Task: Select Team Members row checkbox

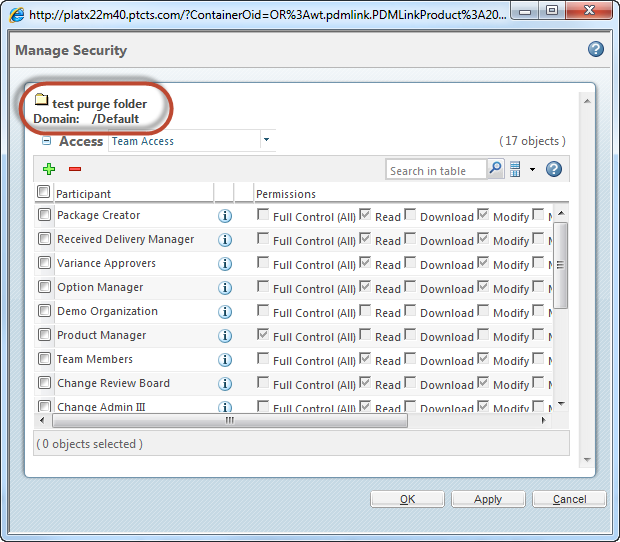Action: 44,359
